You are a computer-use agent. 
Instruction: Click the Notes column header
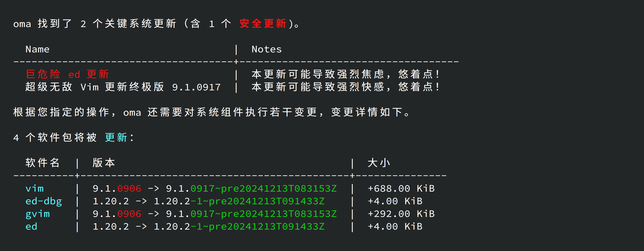(x=267, y=49)
